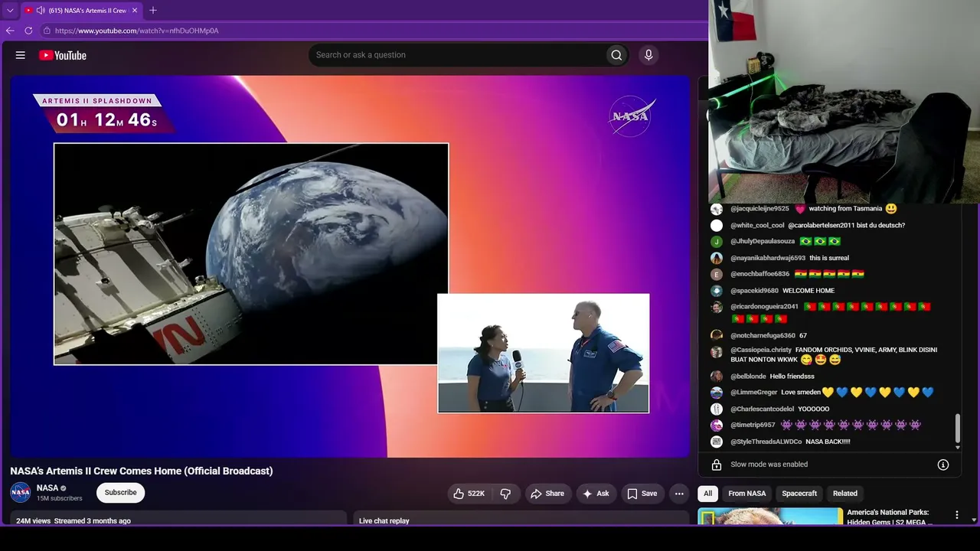Screen dimensions: 980x551
Task: Mute the NASA Artemis II browser tab
Action: coord(41,11)
